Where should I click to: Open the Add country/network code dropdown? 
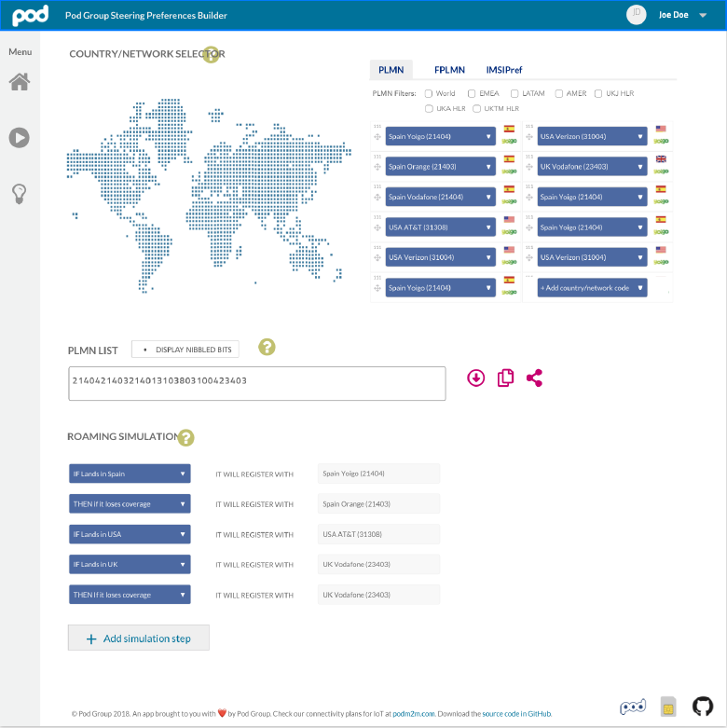[592, 288]
